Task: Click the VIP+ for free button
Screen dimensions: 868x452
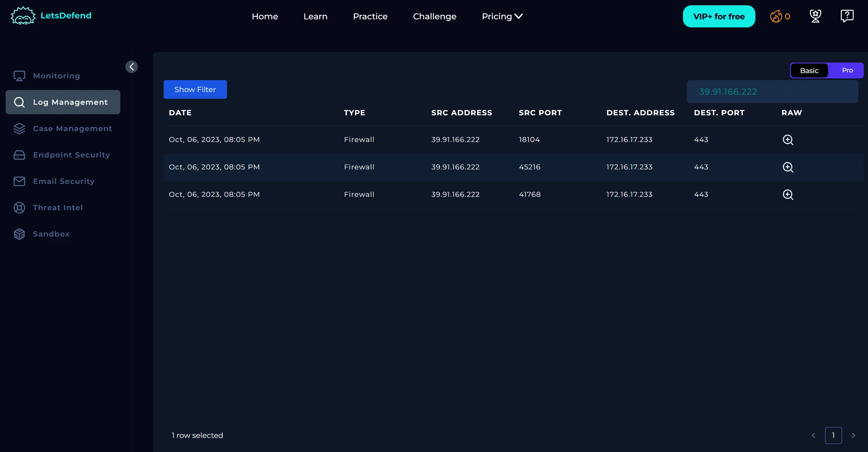Action: click(719, 17)
